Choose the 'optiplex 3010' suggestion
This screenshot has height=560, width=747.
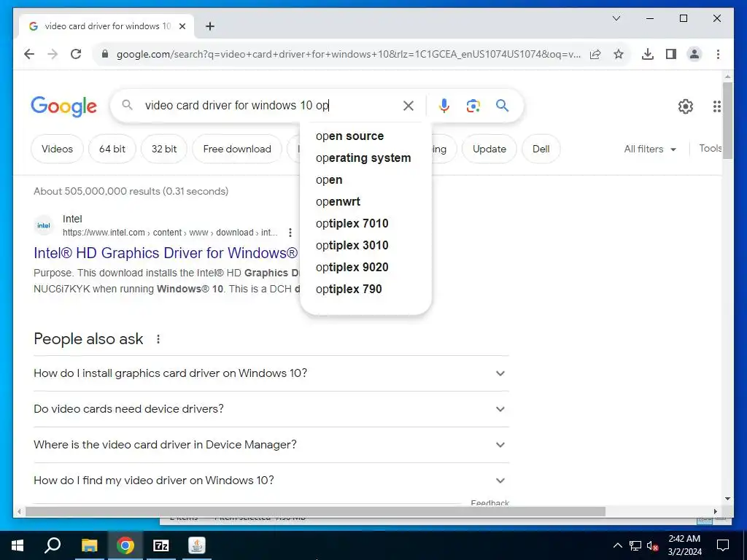click(365, 246)
